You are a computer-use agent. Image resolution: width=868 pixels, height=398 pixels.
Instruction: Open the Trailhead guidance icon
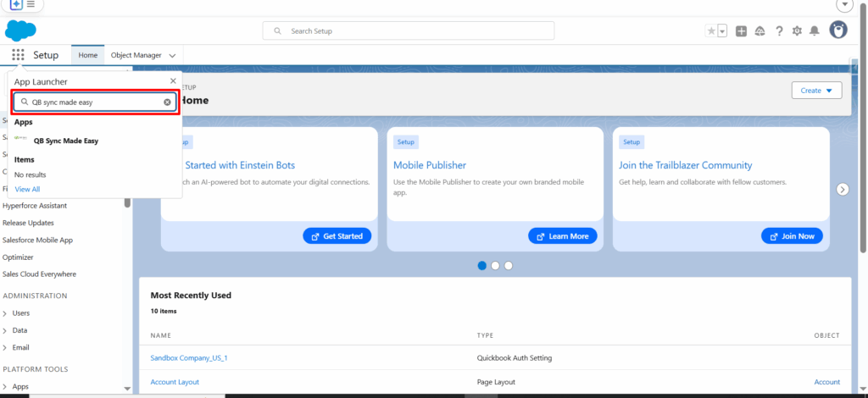(x=760, y=31)
